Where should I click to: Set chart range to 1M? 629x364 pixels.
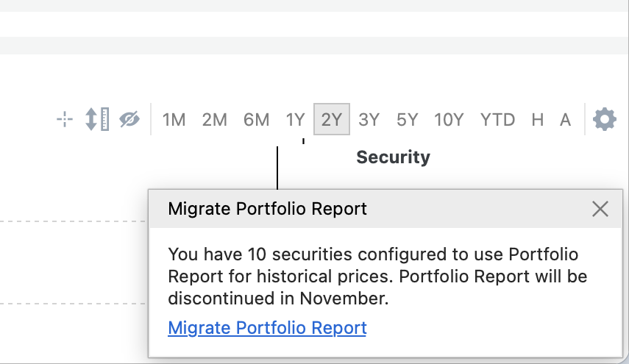[x=174, y=119]
